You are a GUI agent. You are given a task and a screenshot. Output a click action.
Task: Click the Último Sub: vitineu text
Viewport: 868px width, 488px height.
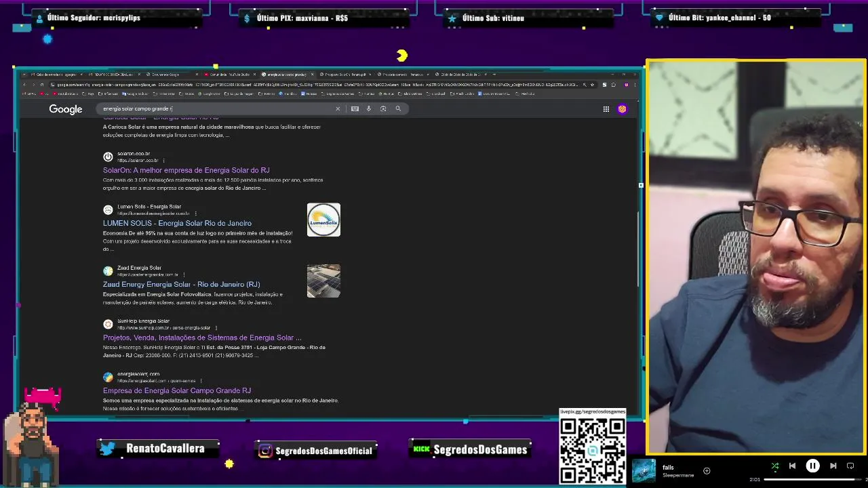click(493, 18)
